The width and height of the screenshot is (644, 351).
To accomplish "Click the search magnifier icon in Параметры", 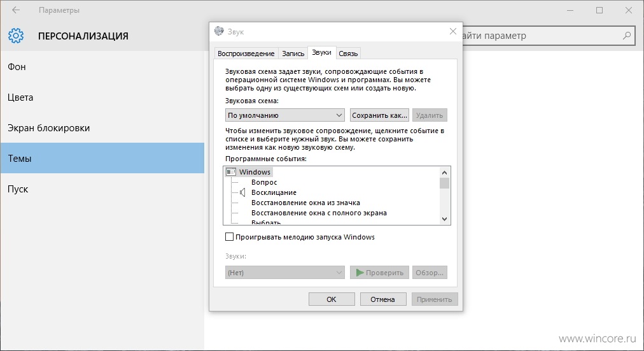I will [626, 36].
